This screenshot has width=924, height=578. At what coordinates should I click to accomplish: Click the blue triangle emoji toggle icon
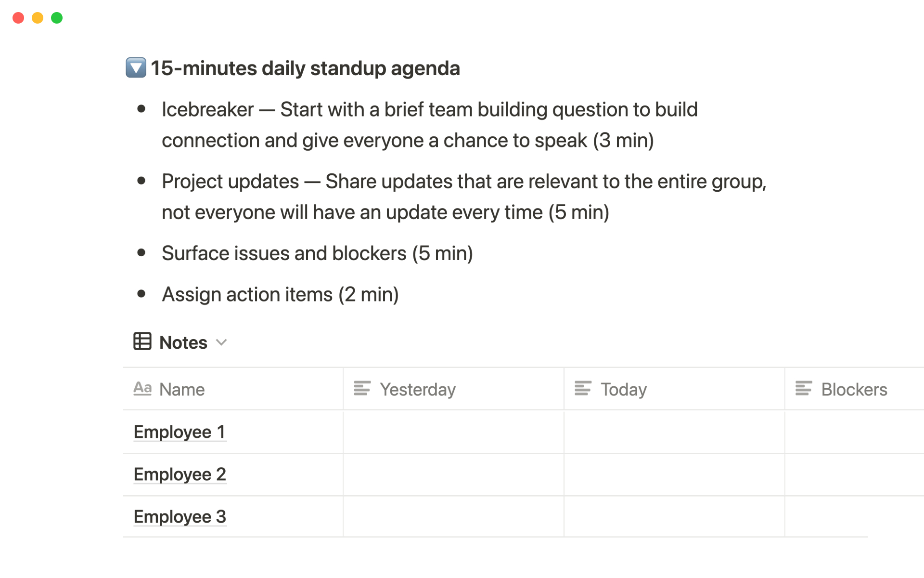click(136, 68)
